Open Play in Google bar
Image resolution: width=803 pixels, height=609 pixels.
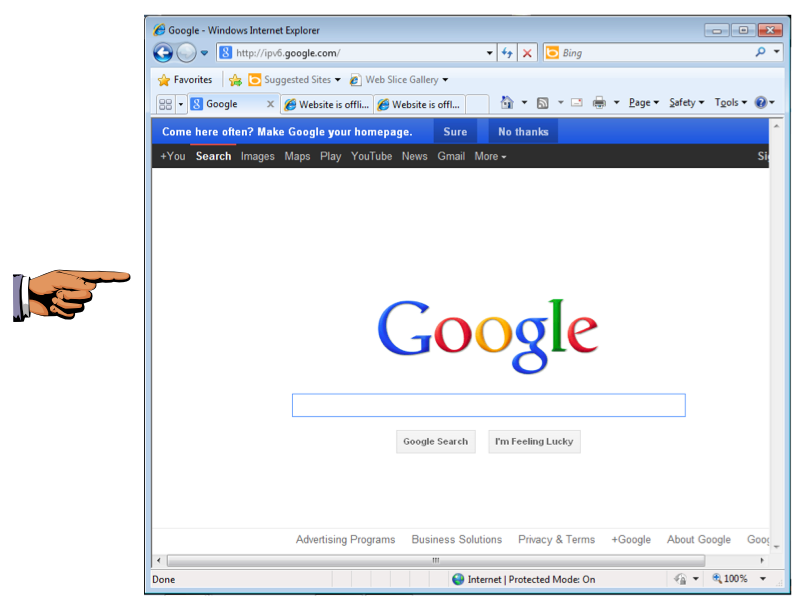click(x=330, y=156)
